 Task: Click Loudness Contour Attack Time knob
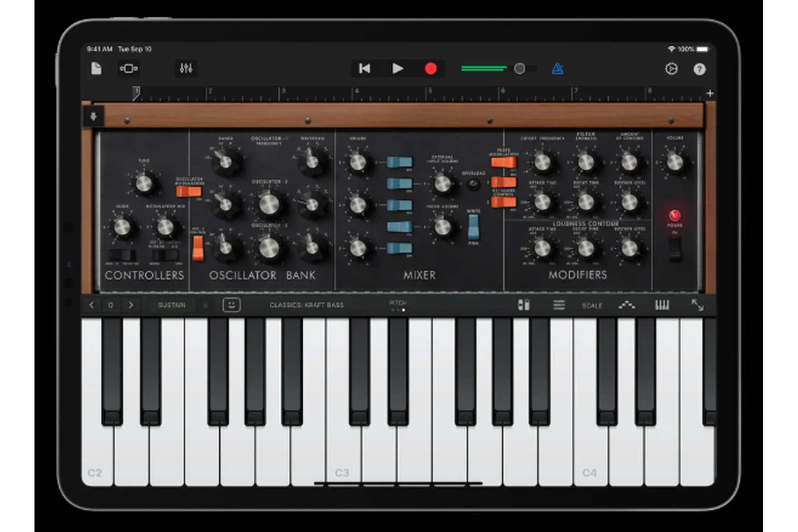(x=542, y=249)
